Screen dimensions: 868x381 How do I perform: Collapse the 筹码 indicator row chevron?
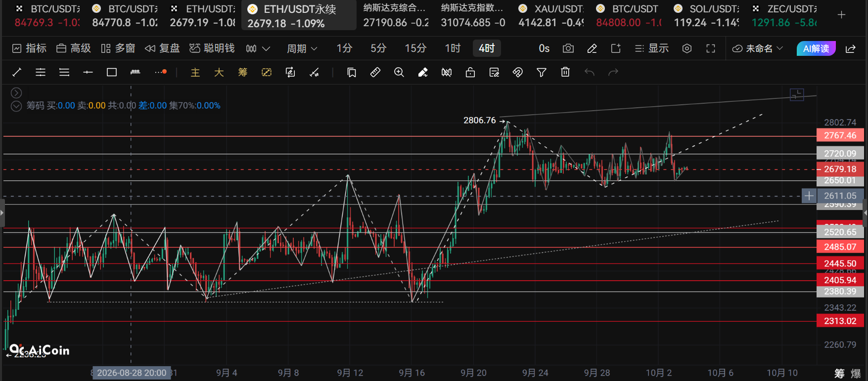coord(16,106)
